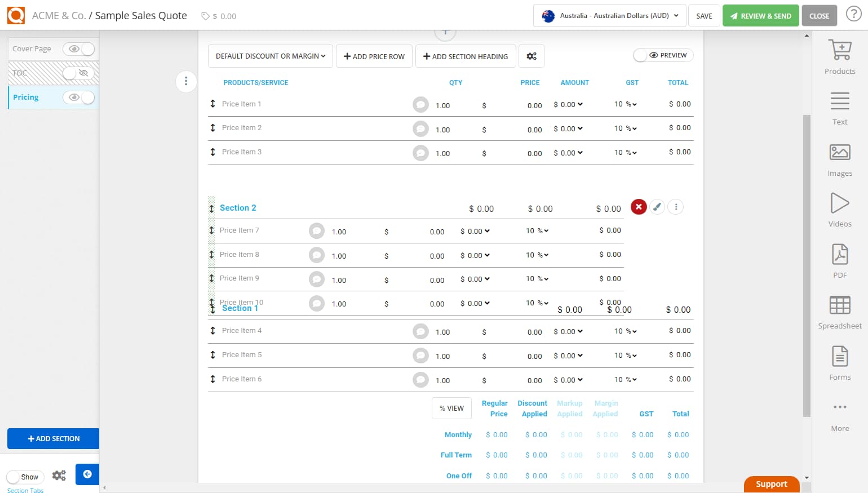Edit Section 2 with the pencil icon
Image resolution: width=868 pixels, height=493 pixels.
click(657, 207)
